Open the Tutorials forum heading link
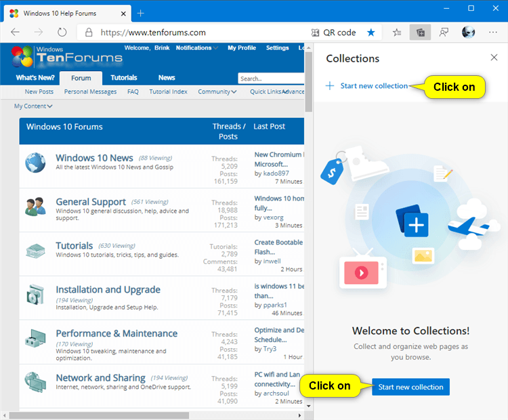This screenshot has height=420, width=508. pyautogui.click(x=75, y=246)
